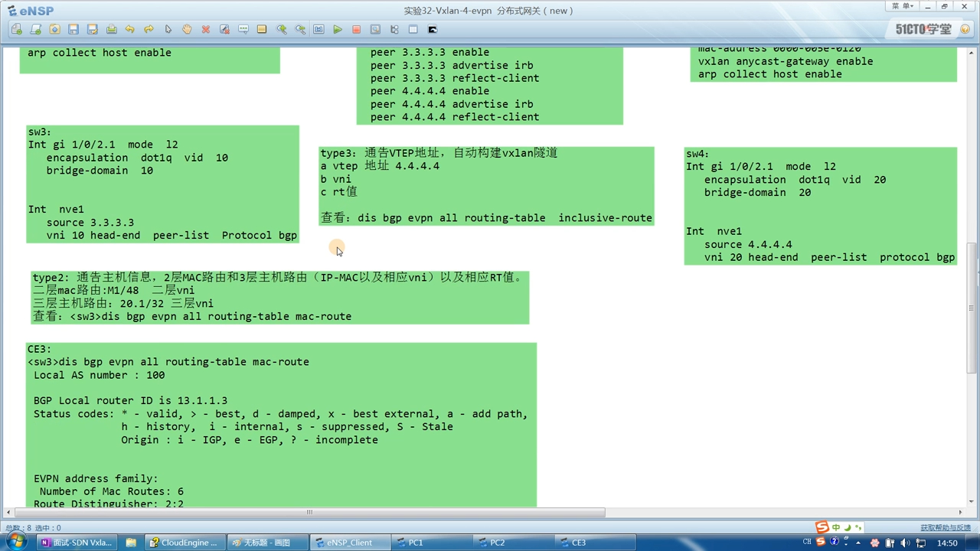Click the red X delete tool
The height and width of the screenshot is (551, 980).
point(206,29)
